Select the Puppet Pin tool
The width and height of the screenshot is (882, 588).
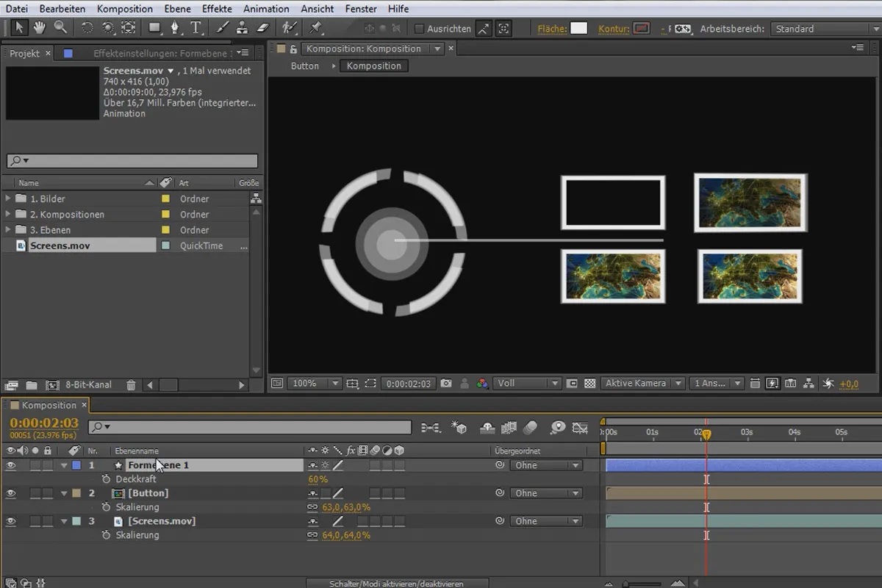[316, 28]
